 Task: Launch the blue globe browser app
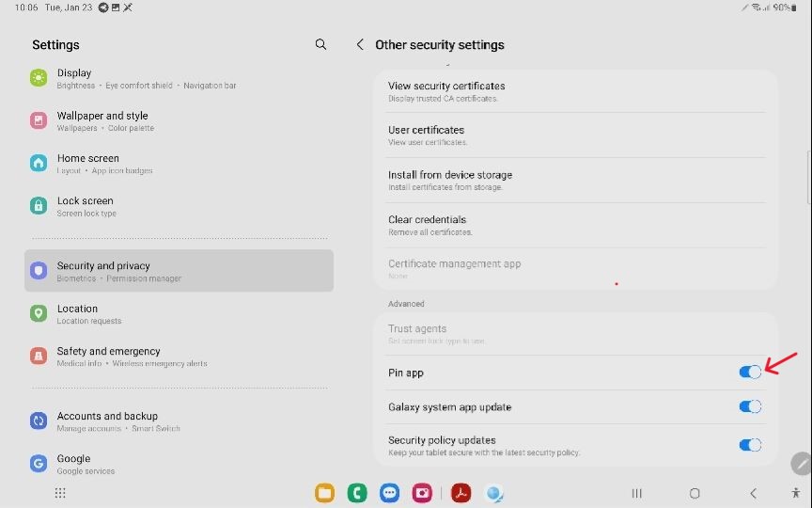tap(494, 493)
